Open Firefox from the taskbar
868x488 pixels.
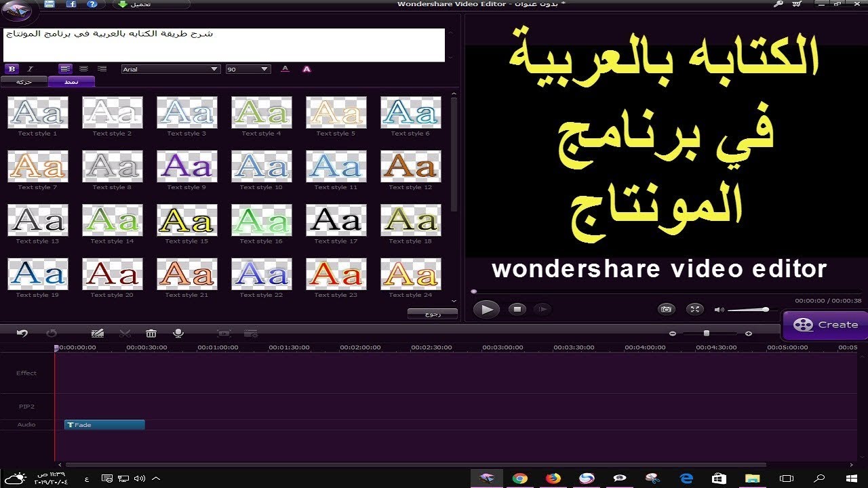553,479
